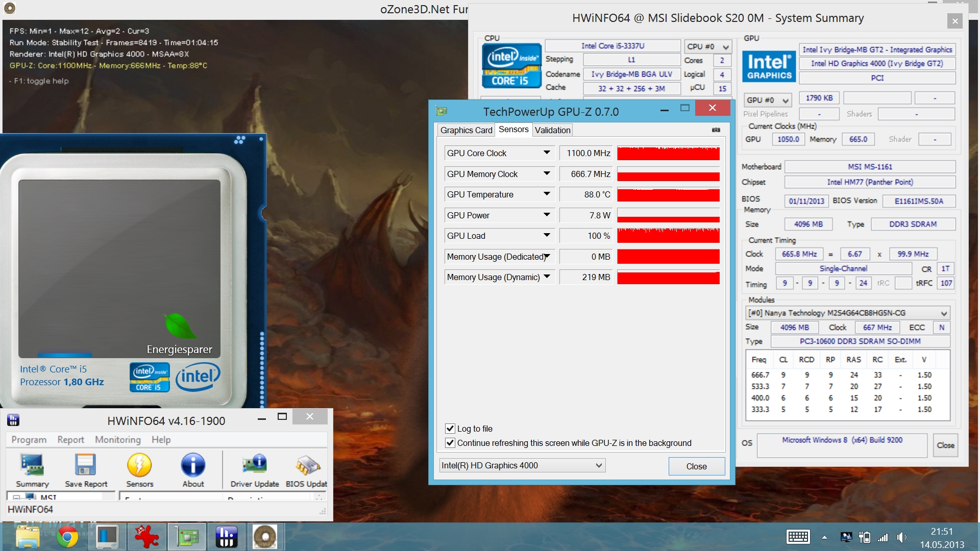Screen dimensions: 980x551
Task: Open Google Chrome from the taskbar
Action: point(67,537)
